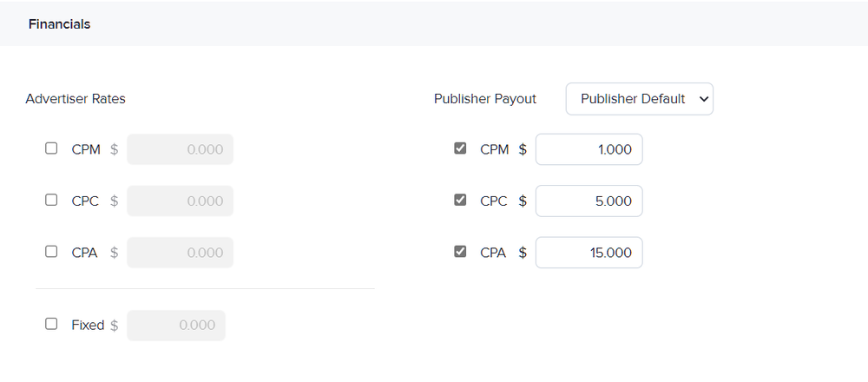Click the CPA label under Publisher Payout
Viewport: 868px width, 382px height.
pos(493,253)
